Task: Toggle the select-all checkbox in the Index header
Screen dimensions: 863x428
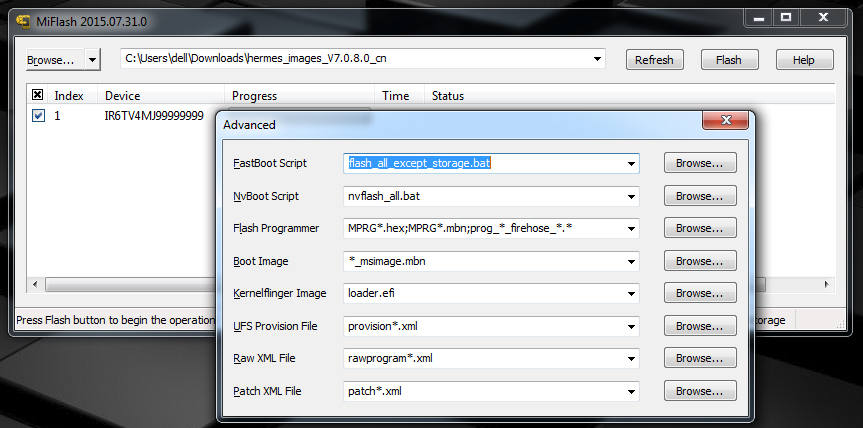Action: 38,96
